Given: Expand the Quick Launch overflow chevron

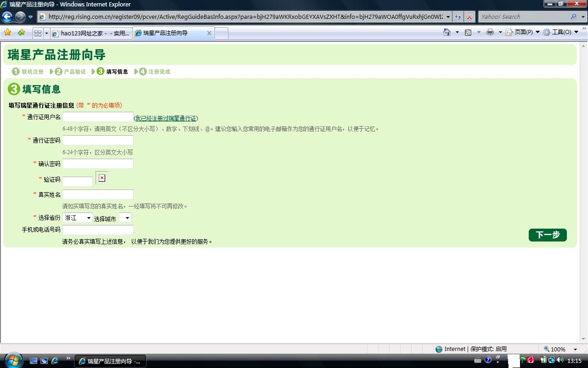Looking at the screenshot, I should pyautogui.click(x=68, y=358).
